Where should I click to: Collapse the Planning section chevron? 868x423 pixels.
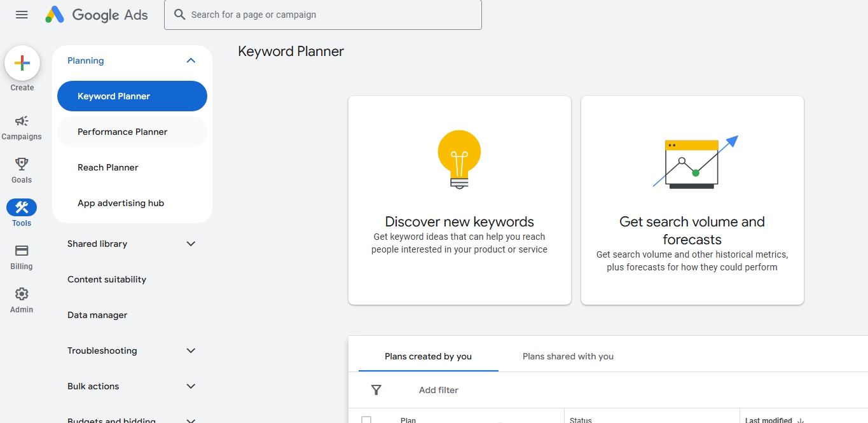tap(191, 60)
